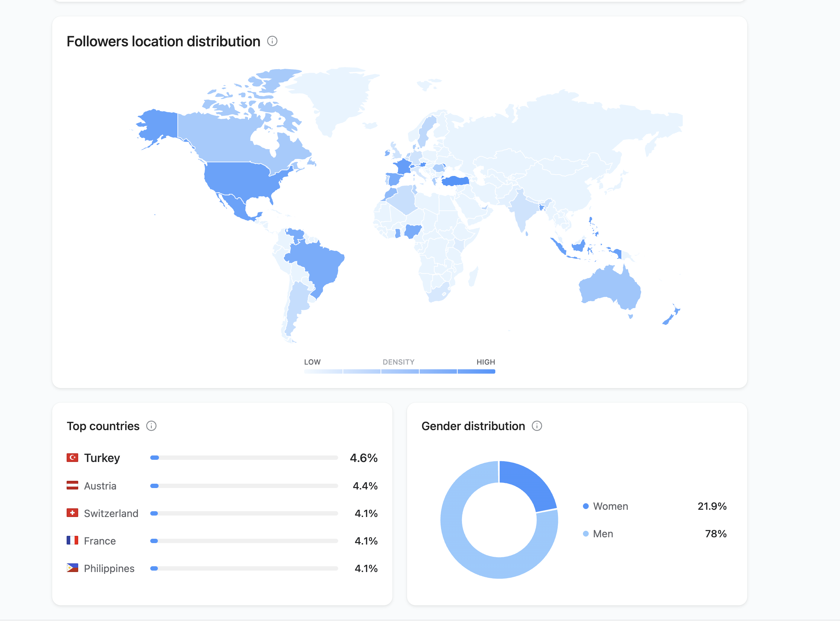840x622 pixels.
Task: Click the France flag icon
Action: [72, 540]
